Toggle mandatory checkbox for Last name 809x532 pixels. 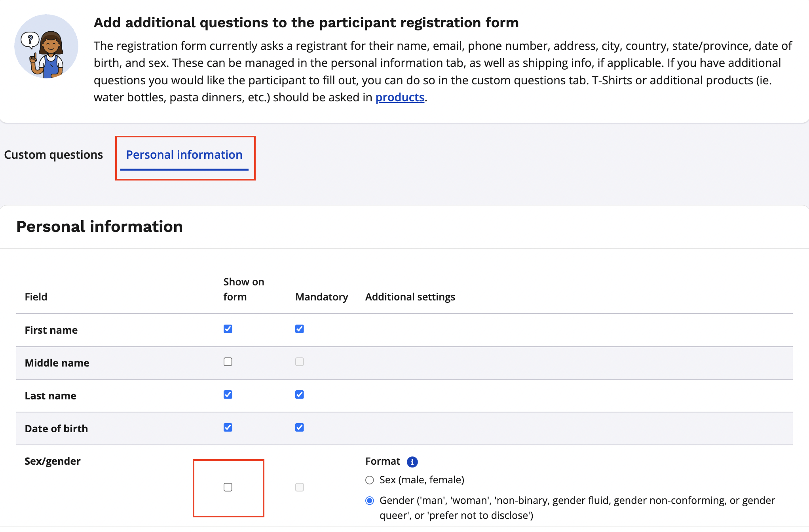(x=299, y=394)
